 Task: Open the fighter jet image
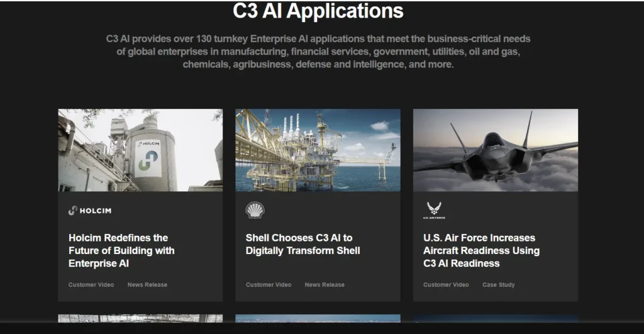(x=496, y=150)
